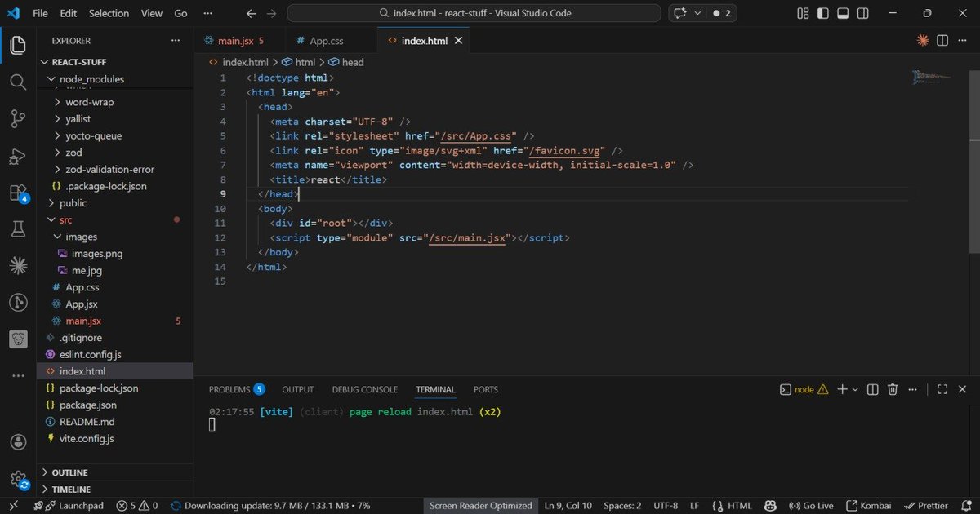Viewport: 980px width, 514px height.
Task: Click the VS Code logo in title bar
Action: point(13,13)
